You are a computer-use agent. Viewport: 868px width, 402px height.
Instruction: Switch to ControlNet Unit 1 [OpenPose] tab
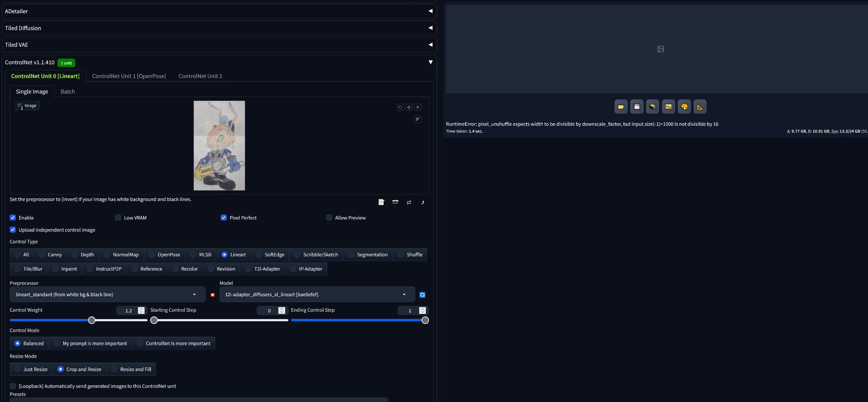click(129, 76)
